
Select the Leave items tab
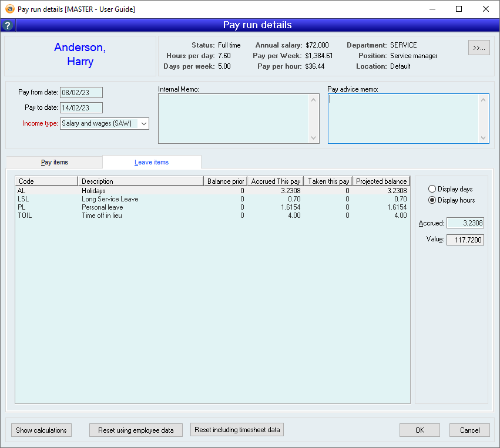[152, 162]
